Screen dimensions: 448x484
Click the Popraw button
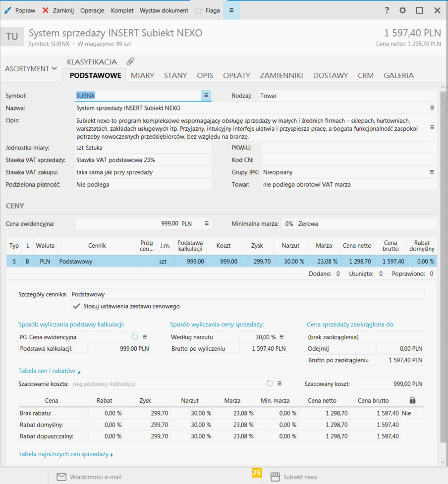pyautogui.click(x=20, y=10)
